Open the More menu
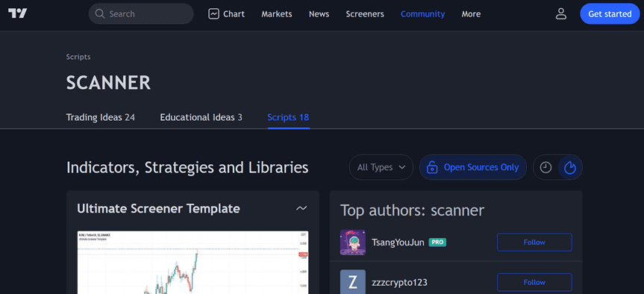 pos(471,14)
